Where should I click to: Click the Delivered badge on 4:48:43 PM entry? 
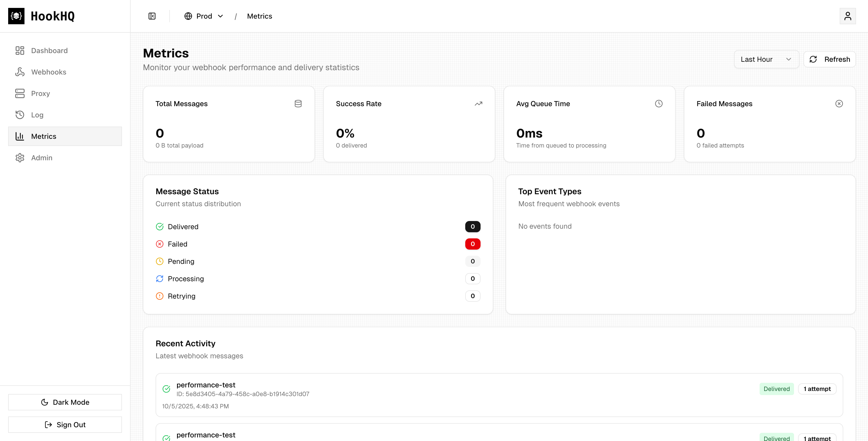(777, 389)
